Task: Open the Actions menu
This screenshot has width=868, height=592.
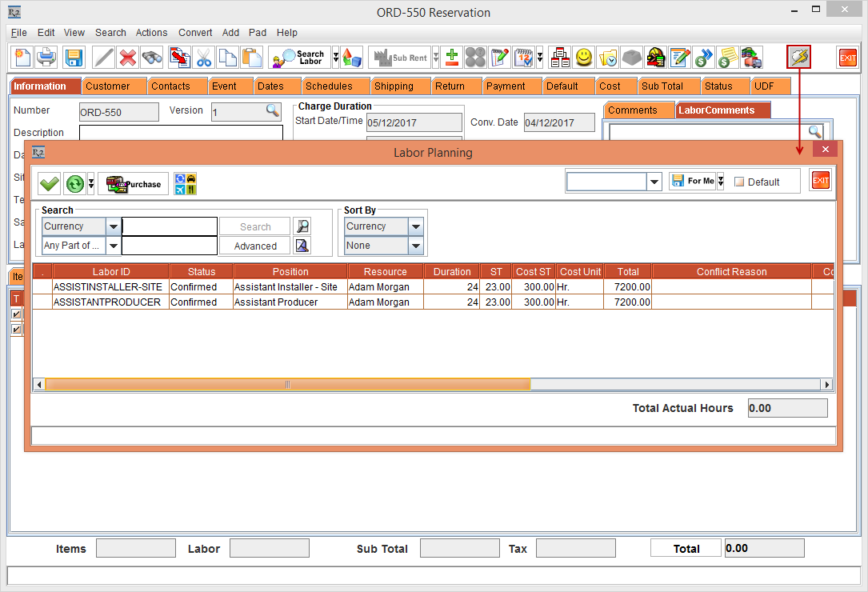Action: coord(151,33)
